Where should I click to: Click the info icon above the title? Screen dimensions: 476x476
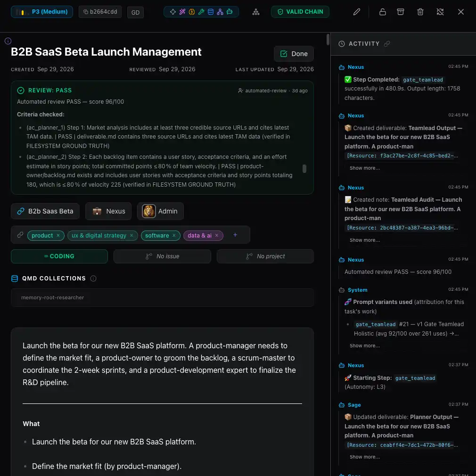click(x=8, y=41)
